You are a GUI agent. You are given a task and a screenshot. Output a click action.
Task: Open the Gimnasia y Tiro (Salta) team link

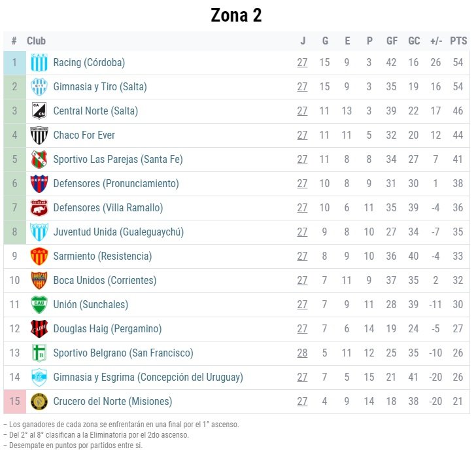tap(100, 87)
